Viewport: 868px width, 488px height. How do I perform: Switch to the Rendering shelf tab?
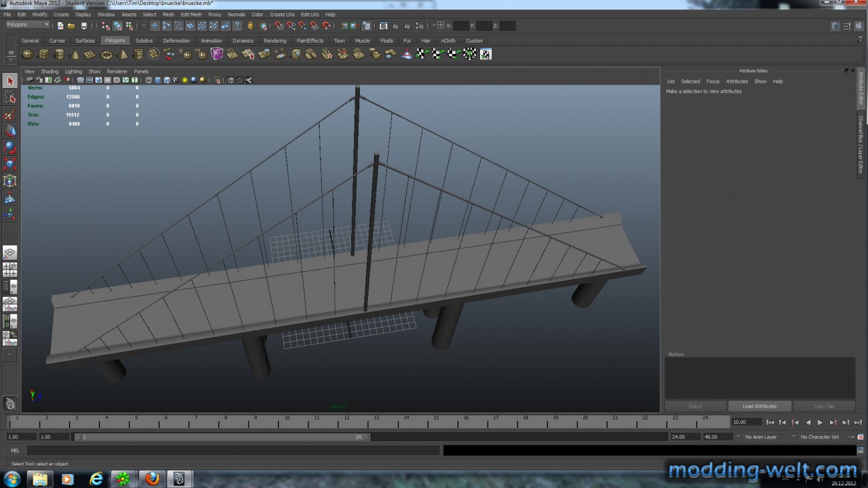click(x=274, y=41)
